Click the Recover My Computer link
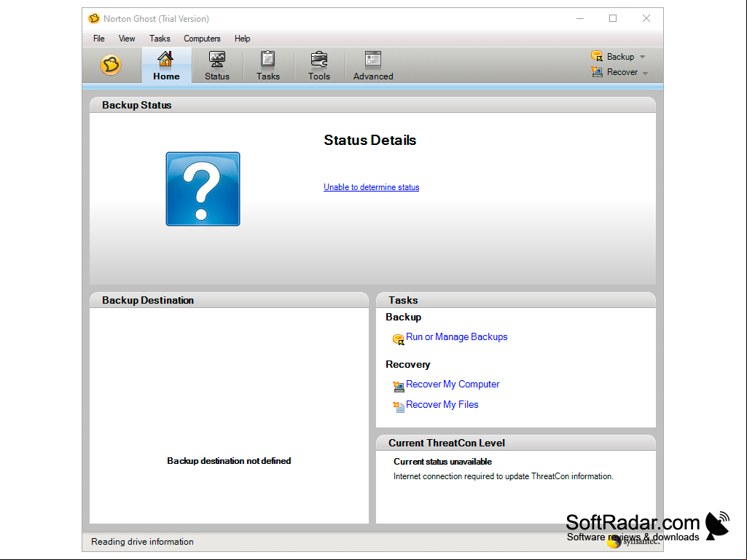 coord(453,384)
